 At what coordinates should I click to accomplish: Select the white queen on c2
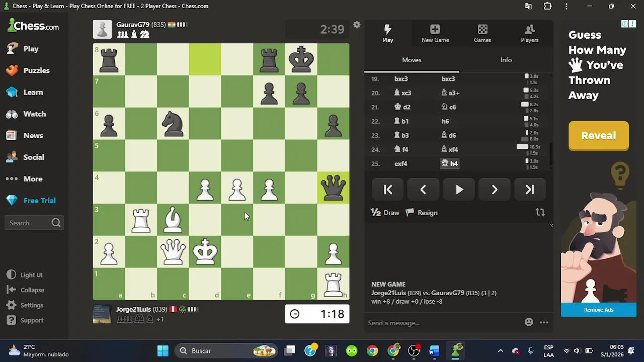click(173, 251)
